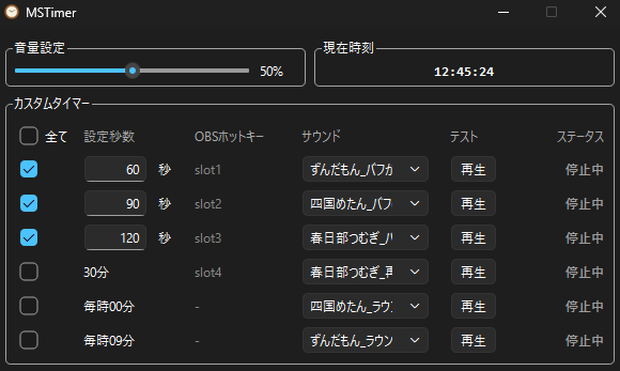This screenshot has width=620, height=371.
Task: Click the 30分 timer label
Action: point(96,272)
